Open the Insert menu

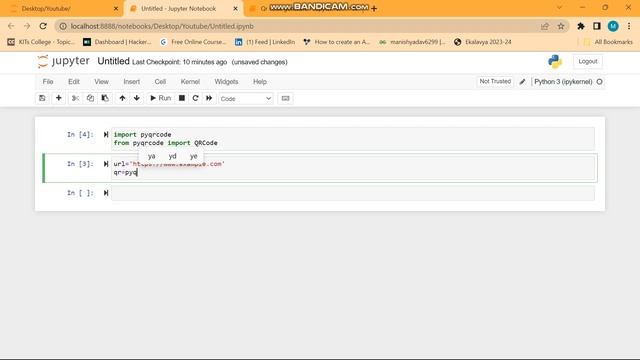click(x=131, y=82)
